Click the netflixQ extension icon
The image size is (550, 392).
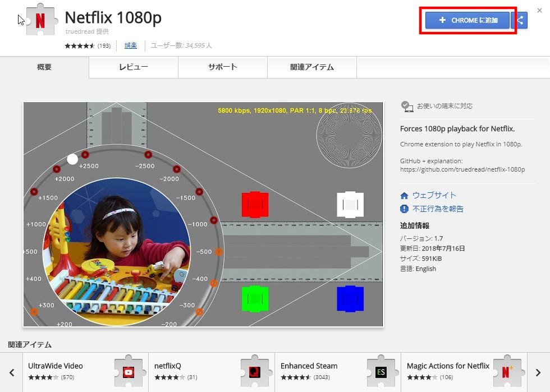255,371
